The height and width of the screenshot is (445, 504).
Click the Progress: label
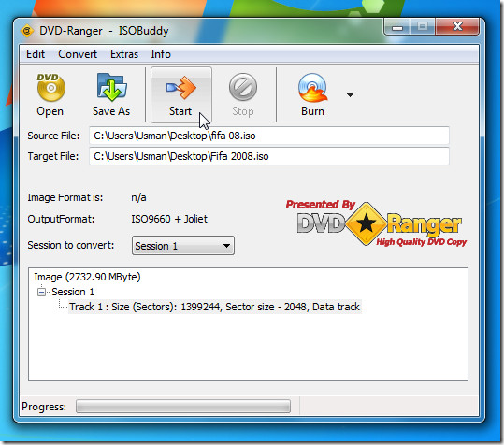tap(44, 407)
